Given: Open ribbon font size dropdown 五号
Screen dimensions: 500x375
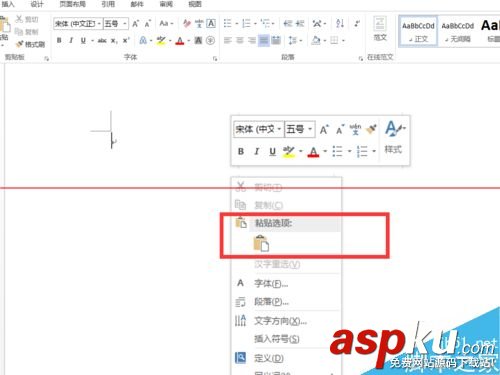Looking at the screenshot, I should (125, 24).
